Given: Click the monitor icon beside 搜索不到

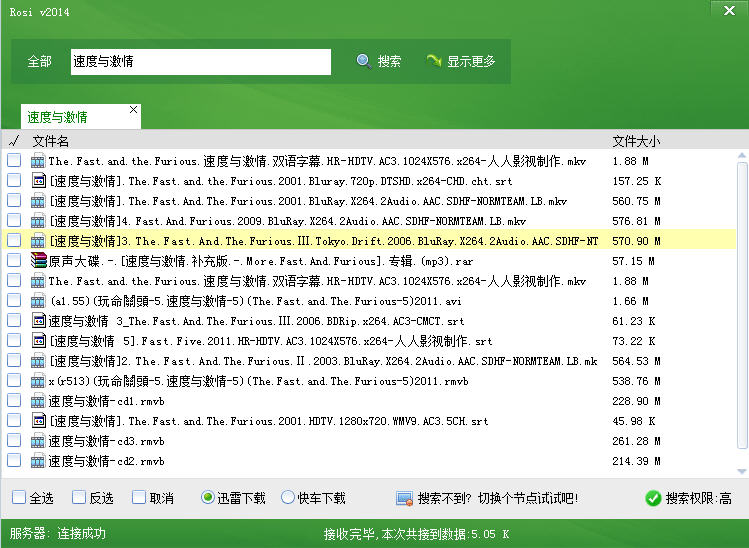Looking at the screenshot, I should pyautogui.click(x=405, y=498).
